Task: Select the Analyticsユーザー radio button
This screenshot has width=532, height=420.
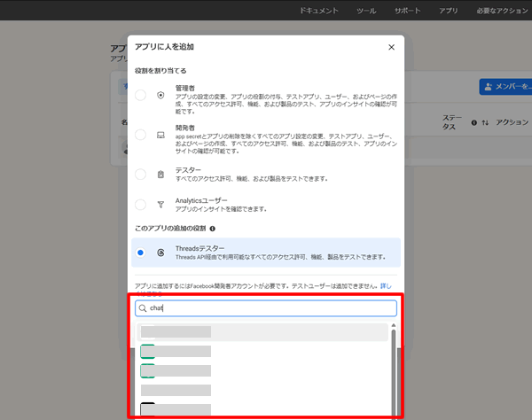Action: 141,203
